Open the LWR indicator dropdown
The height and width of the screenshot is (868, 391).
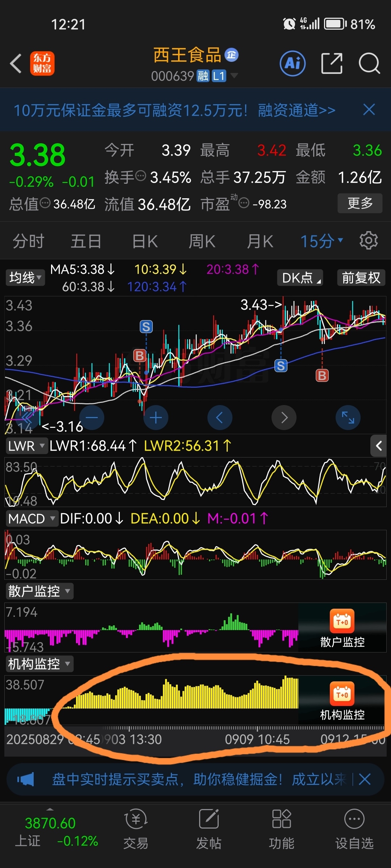(x=26, y=446)
